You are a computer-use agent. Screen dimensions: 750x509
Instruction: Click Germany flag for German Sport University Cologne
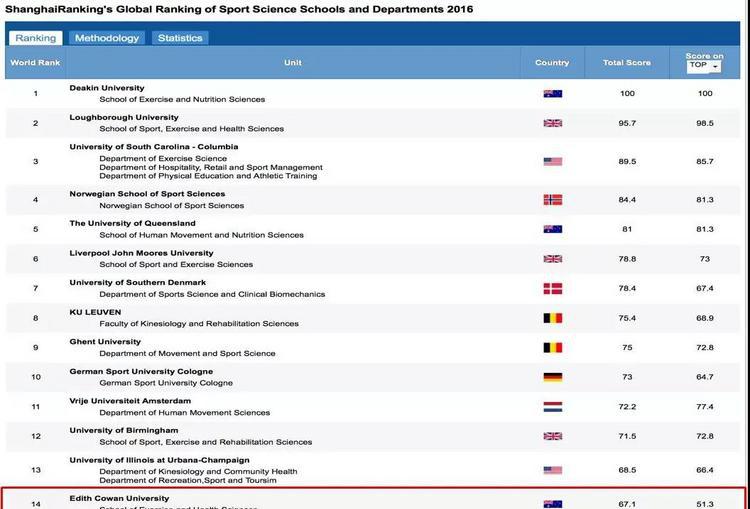[x=552, y=377]
